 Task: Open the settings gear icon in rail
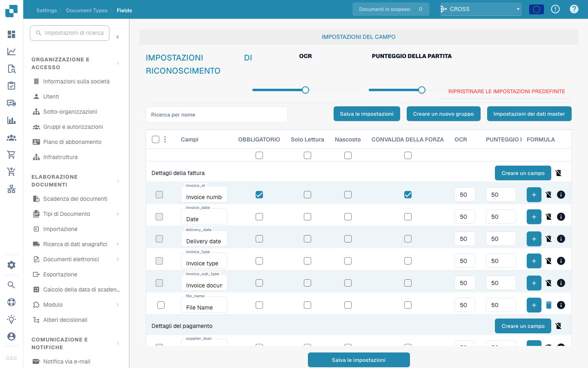coord(11,265)
